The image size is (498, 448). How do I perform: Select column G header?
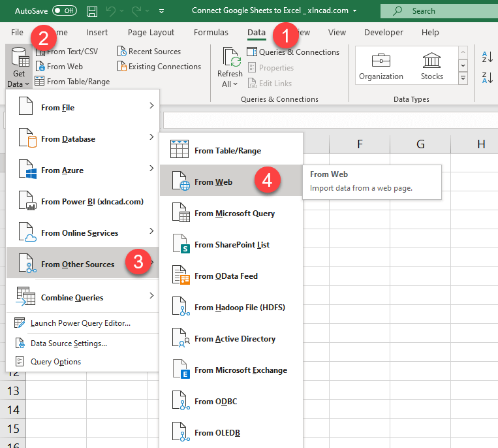tap(420, 144)
